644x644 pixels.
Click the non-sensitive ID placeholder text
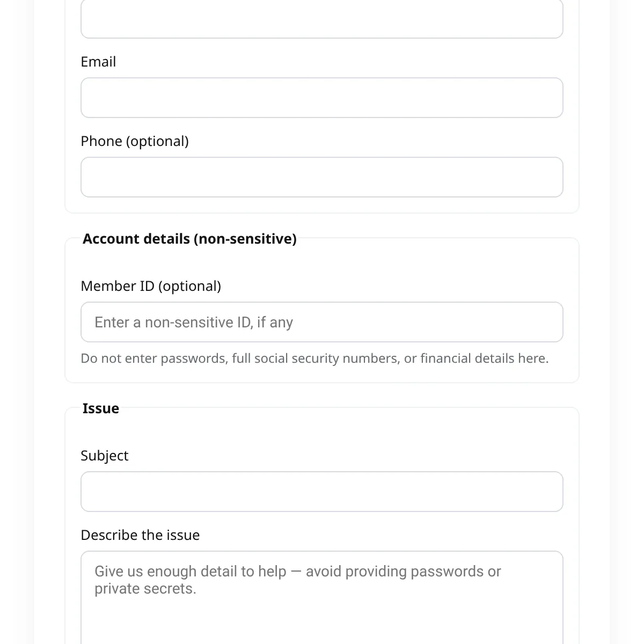tap(194, 322)
